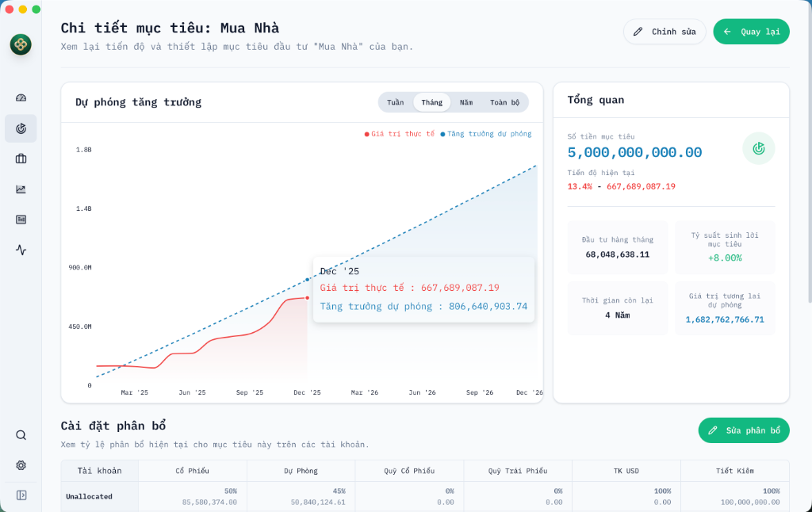Select the Tháng range tab
The height and width of the screenshot is (512, 812).
pyautogui.click(x=432, y=102)
